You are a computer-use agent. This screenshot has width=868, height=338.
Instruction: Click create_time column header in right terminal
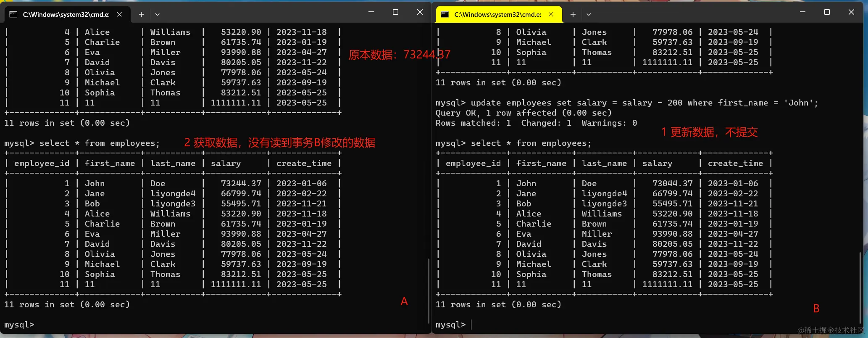tap(736, 164)
